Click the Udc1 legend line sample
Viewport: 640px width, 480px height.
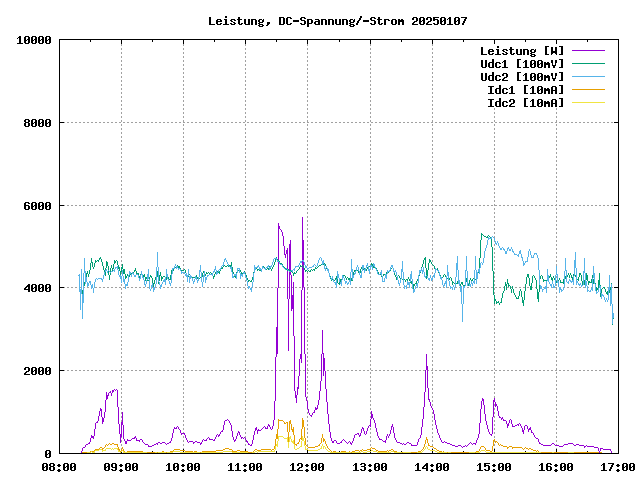coord(589,64)
